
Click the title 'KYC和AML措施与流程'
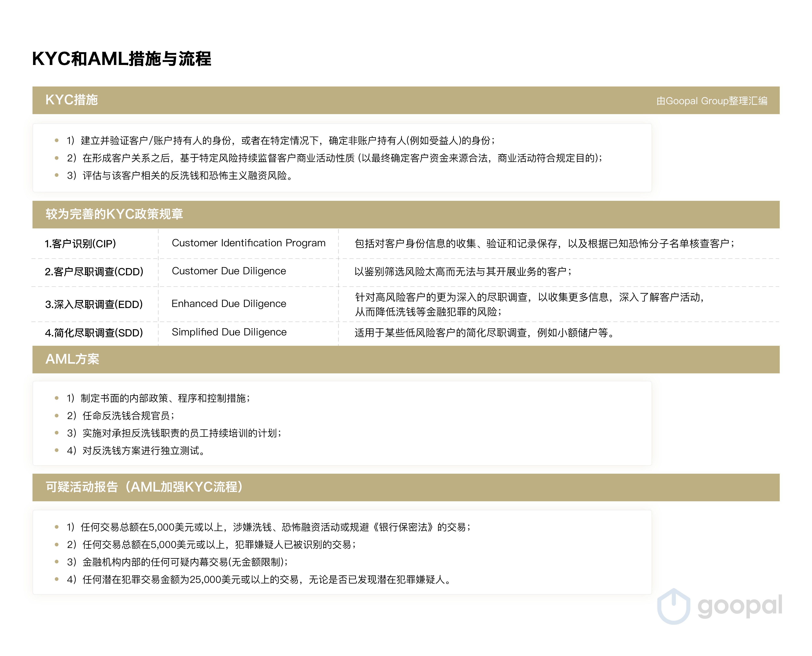click(122, 59)
